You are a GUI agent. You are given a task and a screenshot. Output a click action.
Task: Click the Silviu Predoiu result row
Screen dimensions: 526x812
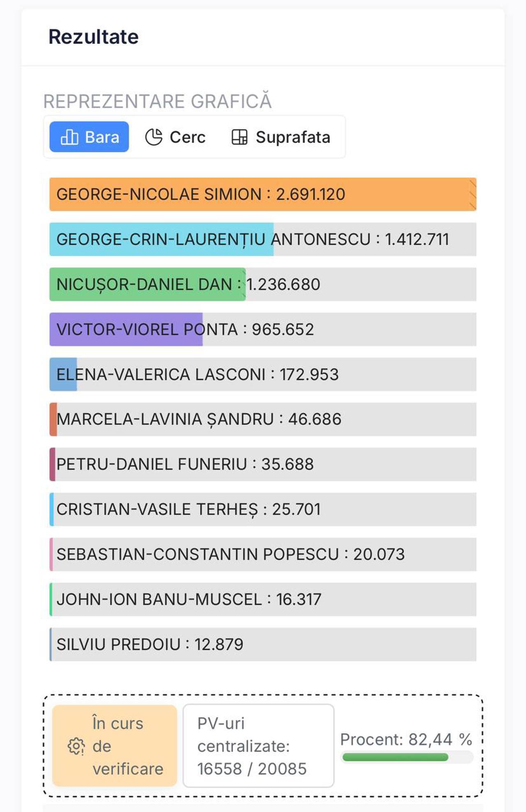click(x=263, y=644)
